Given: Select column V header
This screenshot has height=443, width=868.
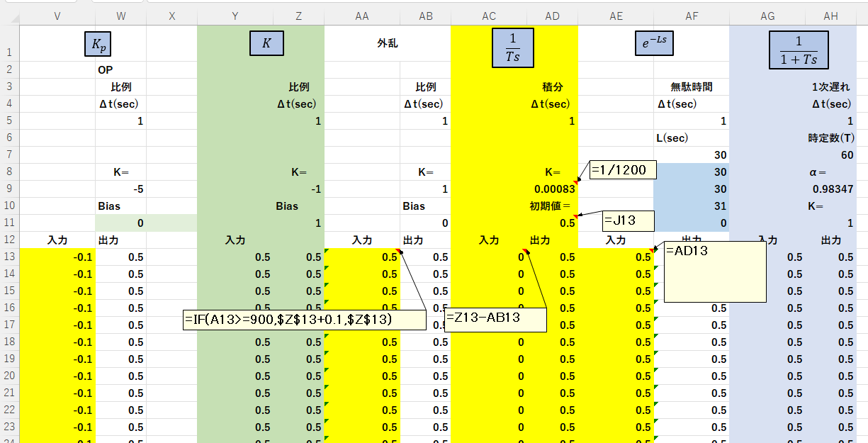Looking at the screenshot, I should click(x=57, y=15).
